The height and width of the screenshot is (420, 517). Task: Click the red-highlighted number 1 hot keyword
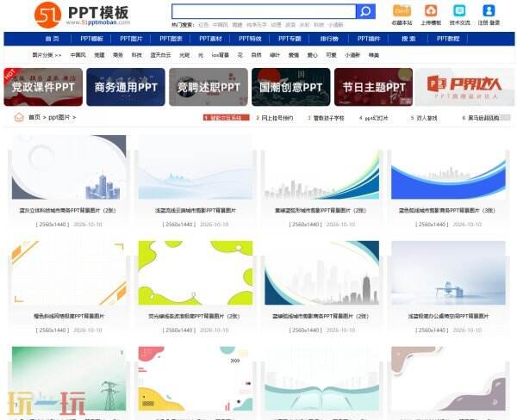point(226,118)
